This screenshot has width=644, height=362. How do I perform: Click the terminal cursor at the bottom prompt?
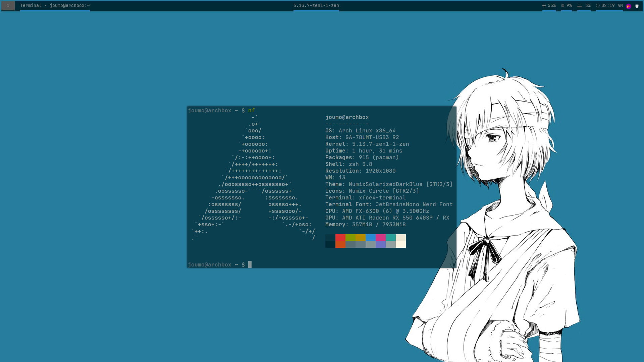[x=250, y=264]
